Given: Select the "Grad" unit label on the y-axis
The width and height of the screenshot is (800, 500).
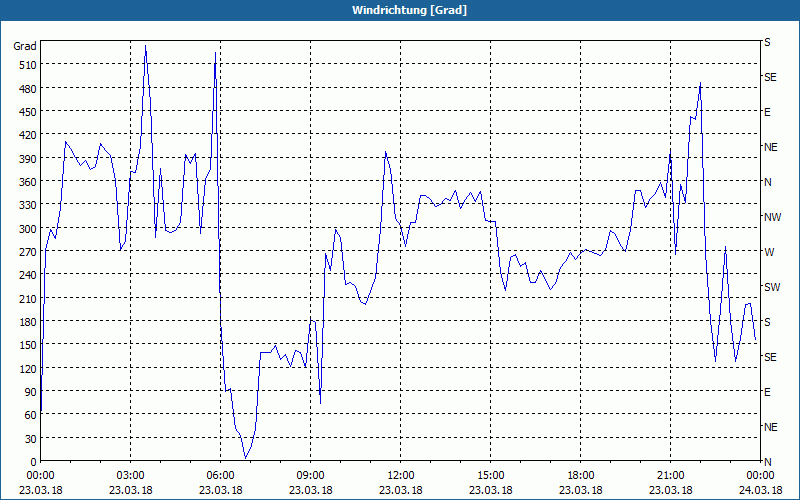Looking at the screenshot, I should tap(25, 46).
